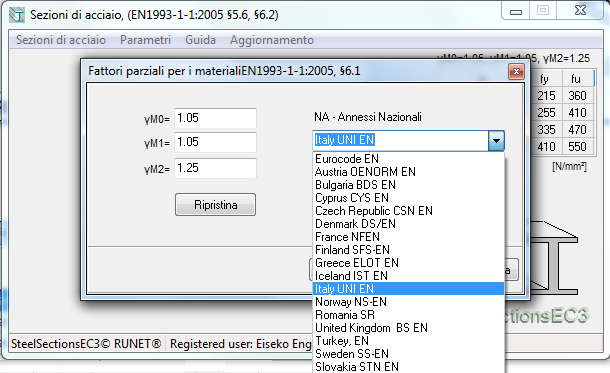Choose Finland SFS-EN option
610x373 pixels.
[x=408, y=250]
